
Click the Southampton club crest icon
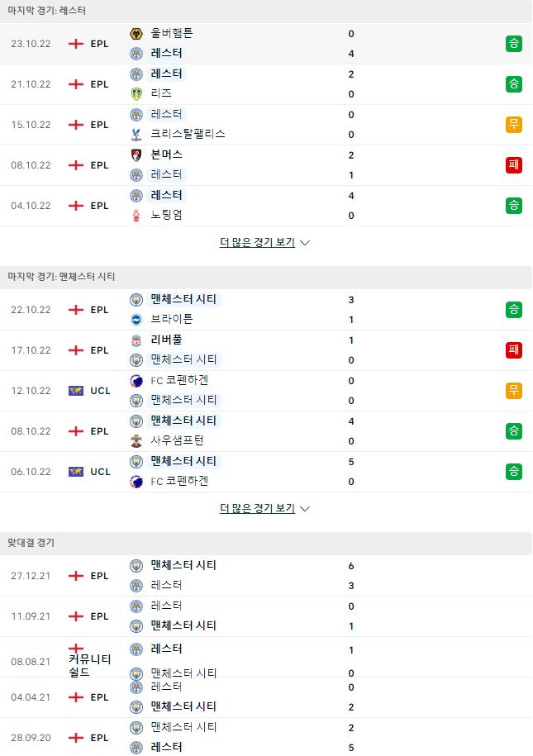(x=136, y=440)
